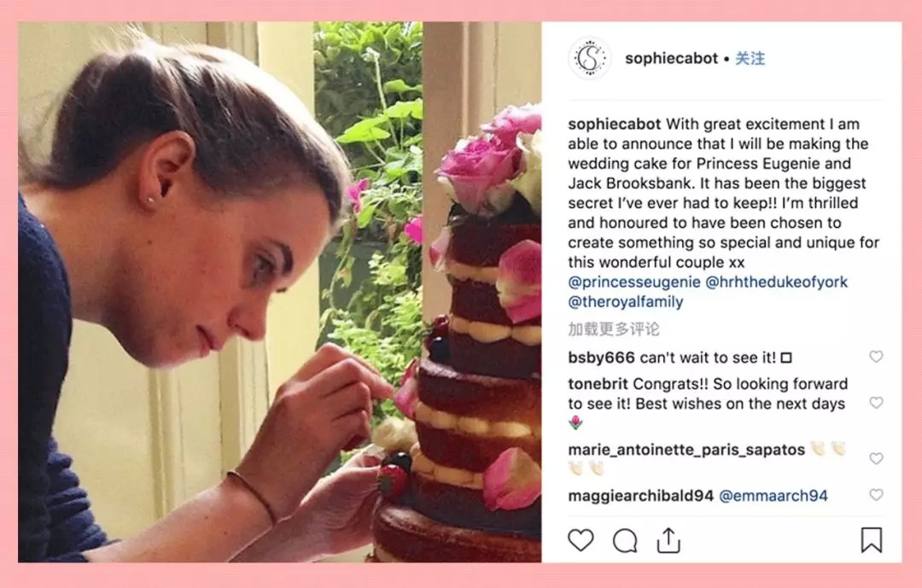
Task: Save post with the bookmark icon
Action: 871,540
